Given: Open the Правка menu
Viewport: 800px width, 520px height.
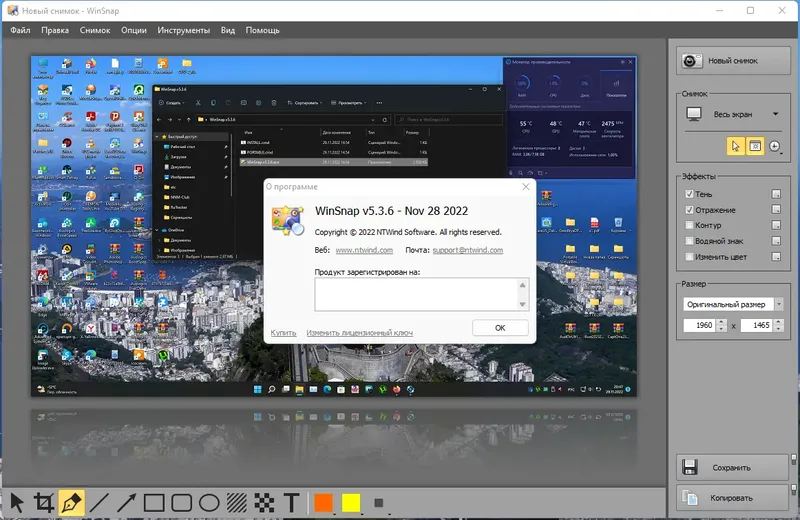Looking at the screenshot, I should pos(55,30).
